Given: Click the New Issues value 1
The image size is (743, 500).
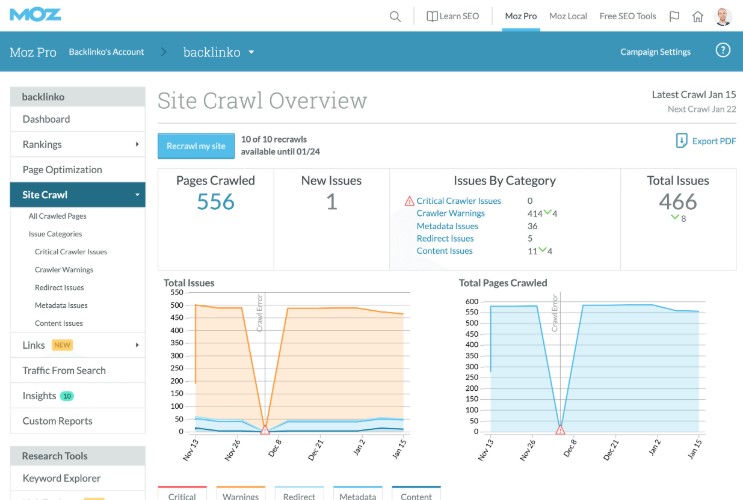Looking at the screenshot, I should (x=331, y=202).
